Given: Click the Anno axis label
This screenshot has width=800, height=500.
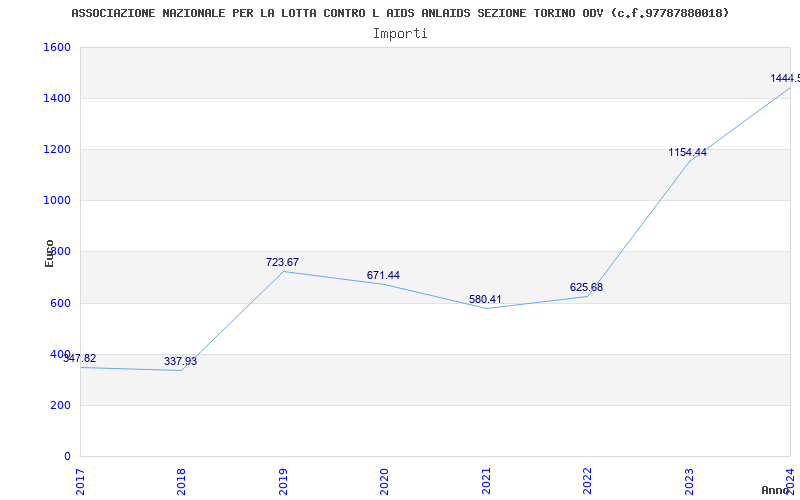Looking at the screenshot, I should (775, 490).
